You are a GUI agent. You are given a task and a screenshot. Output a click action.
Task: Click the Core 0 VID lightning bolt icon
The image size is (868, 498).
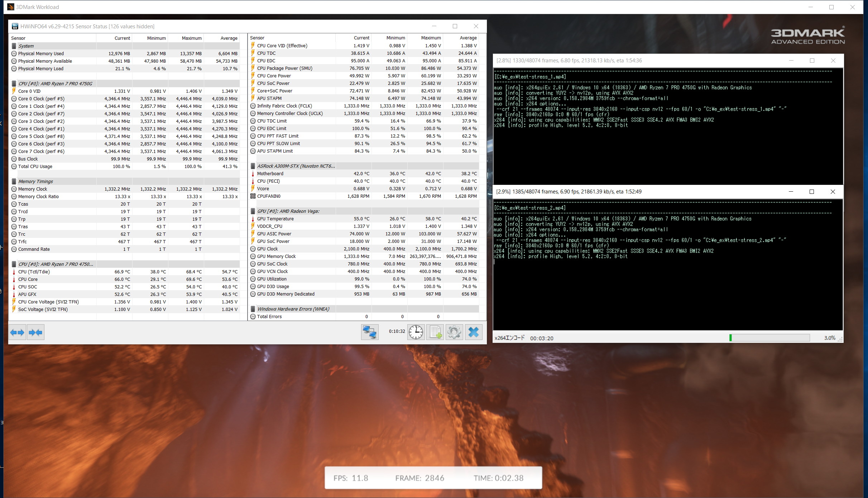click(x=14, y=91)
